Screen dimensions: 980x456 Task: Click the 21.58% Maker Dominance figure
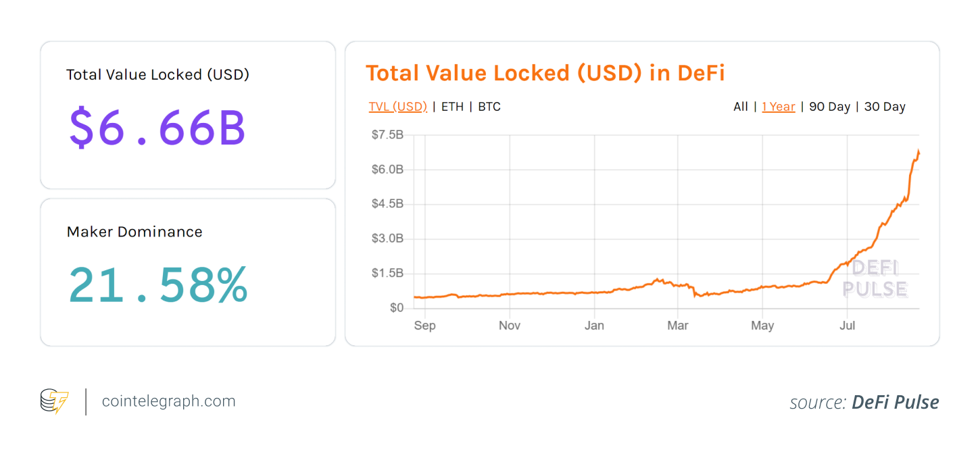[x=158, y=284]
